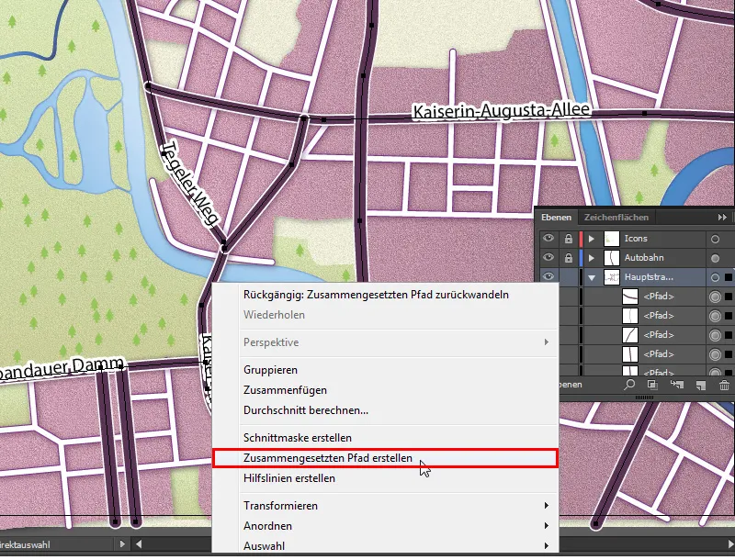
Task: Click the Autobahn layer thumbnail
Action: (x=612, y=258)
